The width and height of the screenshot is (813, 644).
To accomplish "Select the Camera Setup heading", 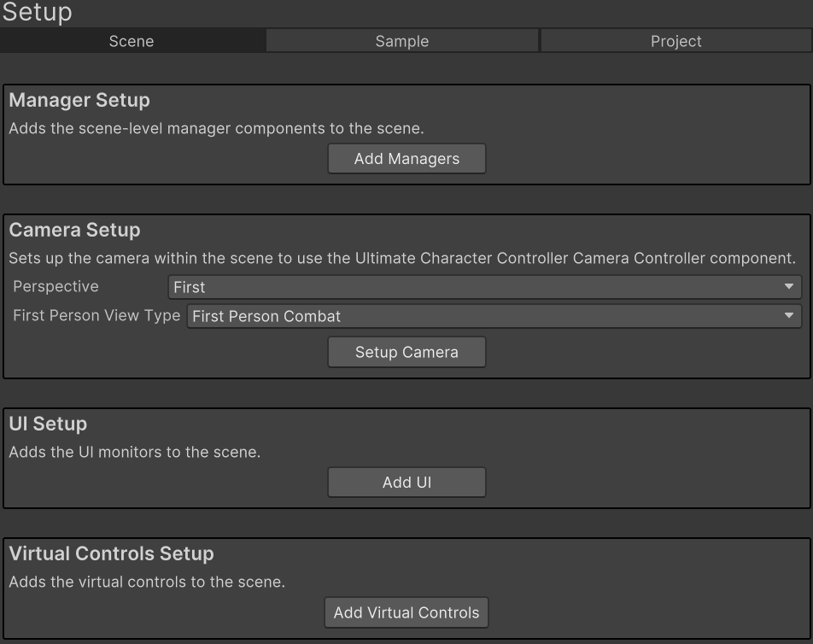I will coord(74,231).
